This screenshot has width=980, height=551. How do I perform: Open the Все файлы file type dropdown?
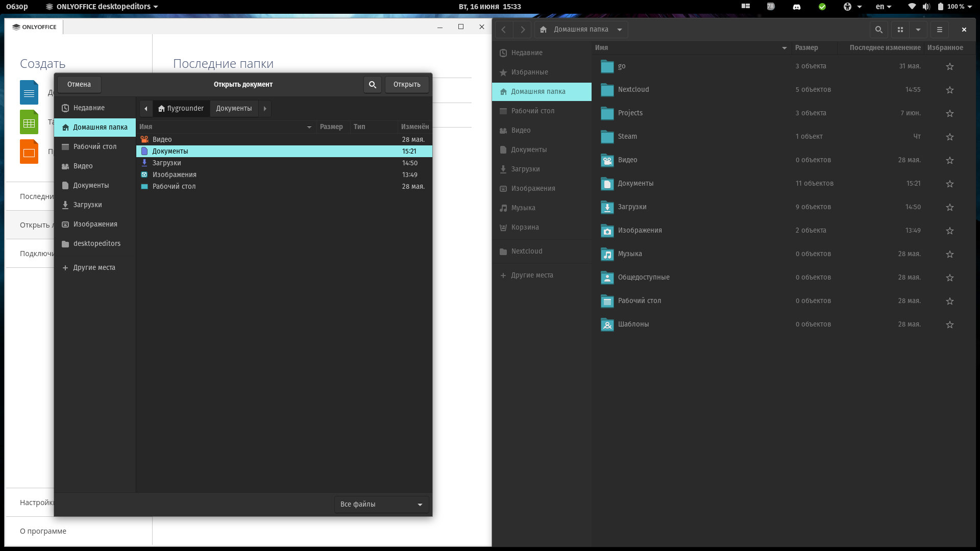coord(381,504)
